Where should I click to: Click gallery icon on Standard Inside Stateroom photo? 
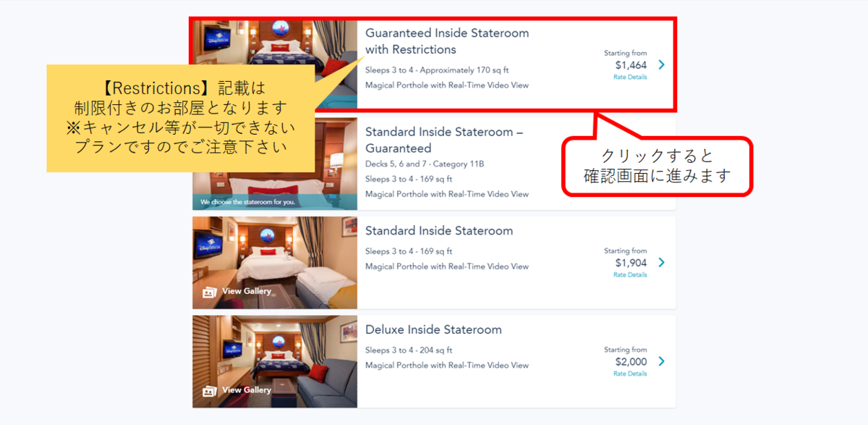[210, 293]
